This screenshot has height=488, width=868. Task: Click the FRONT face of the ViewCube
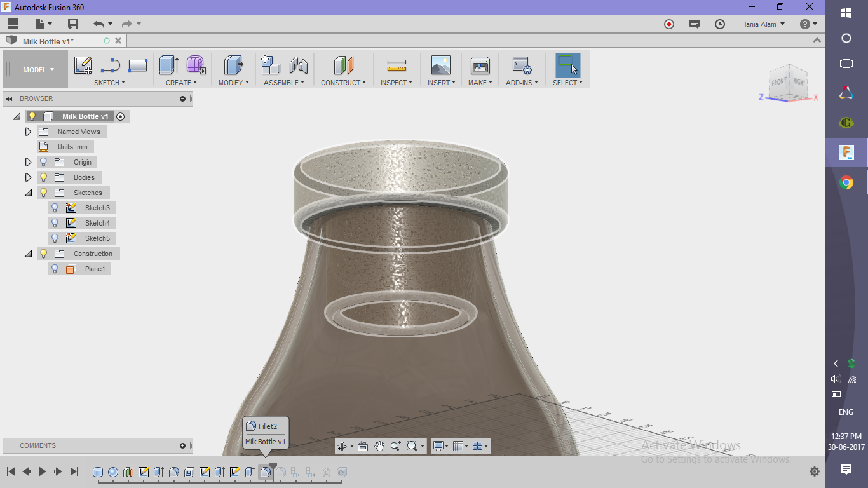[x=779, y=83]
